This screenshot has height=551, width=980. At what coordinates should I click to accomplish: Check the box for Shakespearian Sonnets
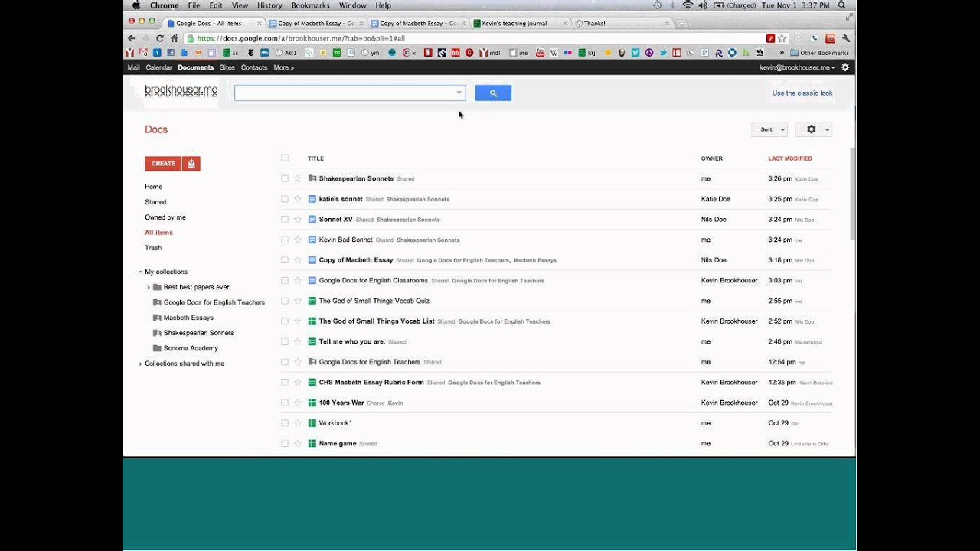click(x=285, y=178)
